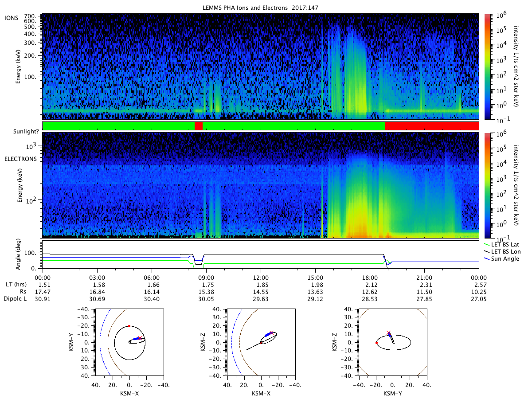The width and height of the screenshot is (532, 399).
Task: Click the "KSM-Z" vertical label of right orbit plot
Action: pos(336,342)
